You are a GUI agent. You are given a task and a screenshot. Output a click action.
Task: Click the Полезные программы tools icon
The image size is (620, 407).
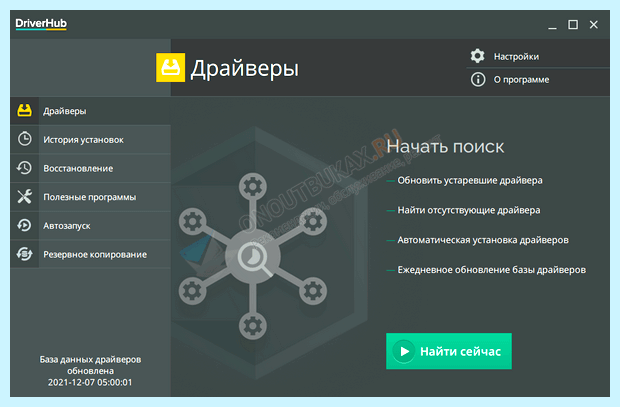pyautogui.click(x=25, y=197)
